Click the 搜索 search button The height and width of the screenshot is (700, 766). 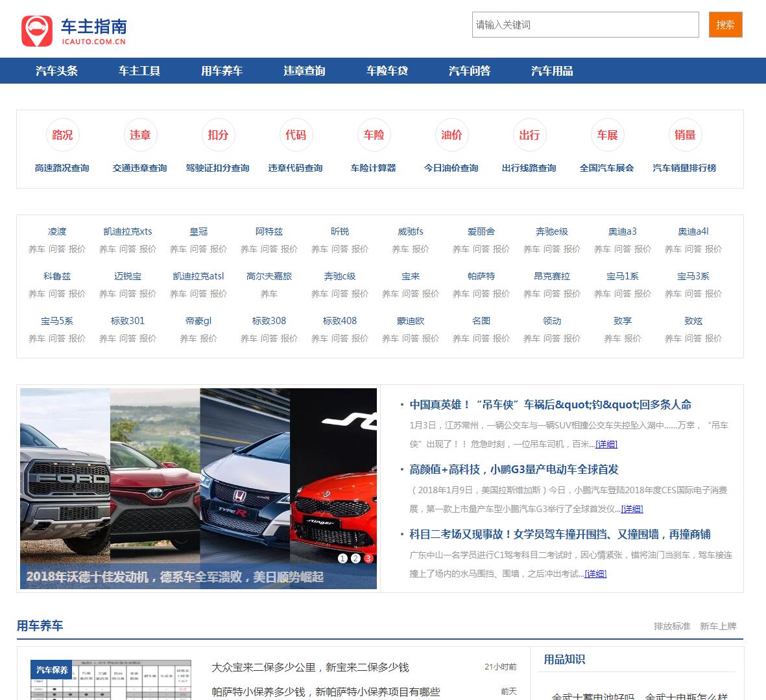725,25
